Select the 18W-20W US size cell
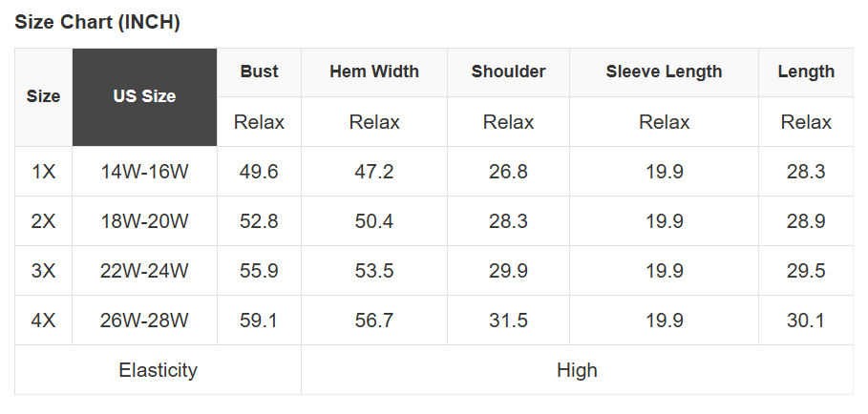 tap(144, 221)
